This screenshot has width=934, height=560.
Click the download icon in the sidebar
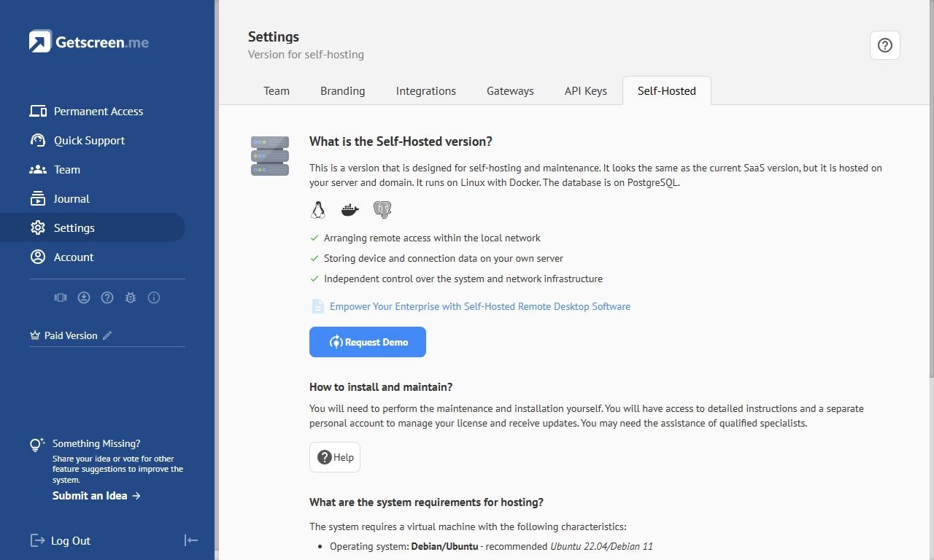point(84,297)
